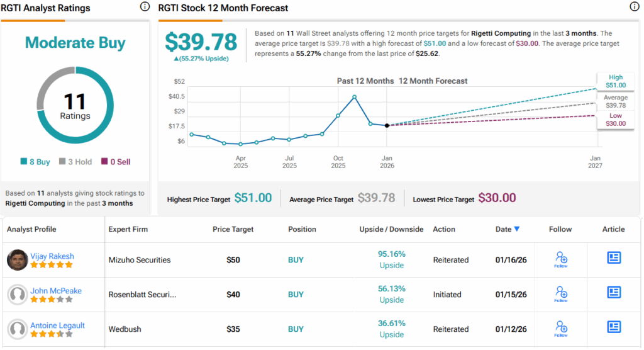Open Vijay Rakesh analyst profile link
The width and height of the screenshot is (644, 350).
tap(52, 256)
